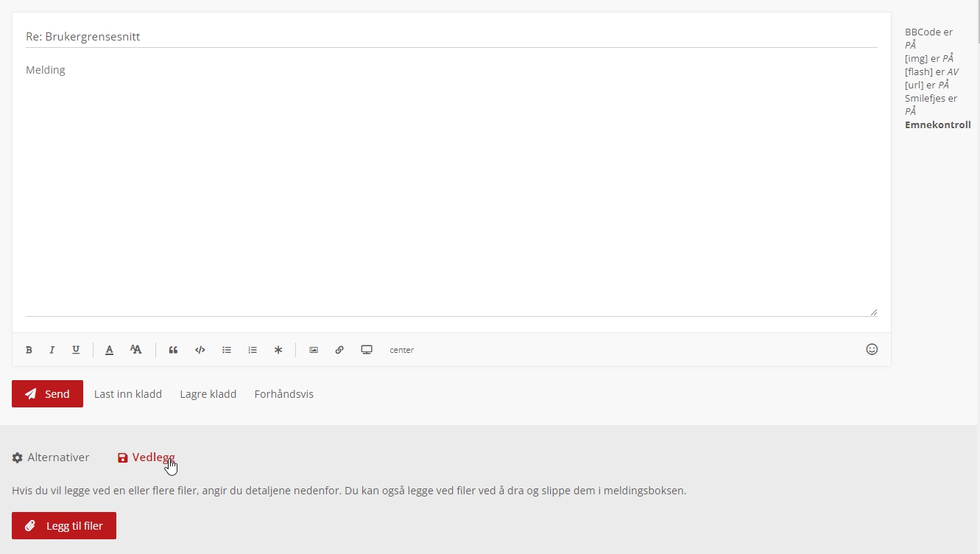Click the '[url] er PÅ' status text
The width and height of the screenshot is (980, 554).
927,85
